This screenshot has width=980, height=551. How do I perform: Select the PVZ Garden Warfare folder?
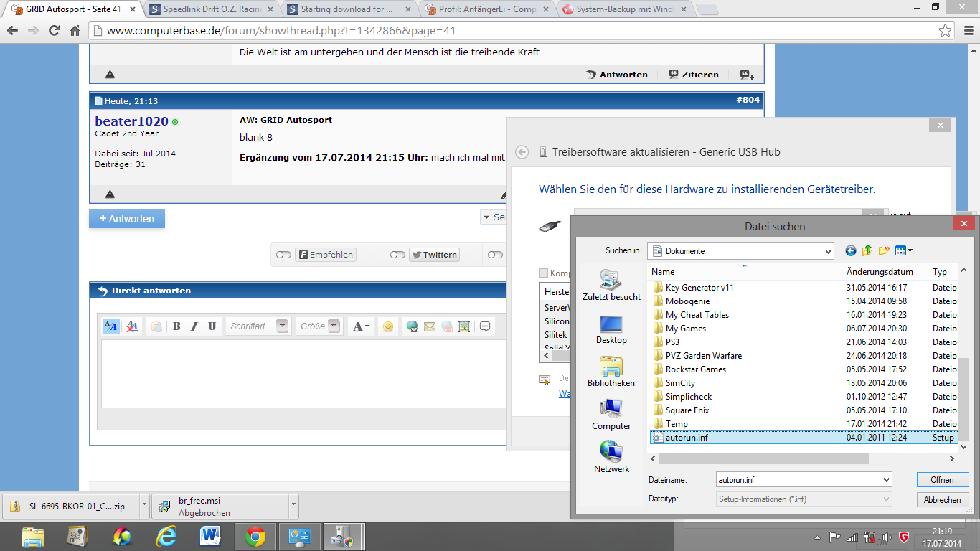pos(697,356)
